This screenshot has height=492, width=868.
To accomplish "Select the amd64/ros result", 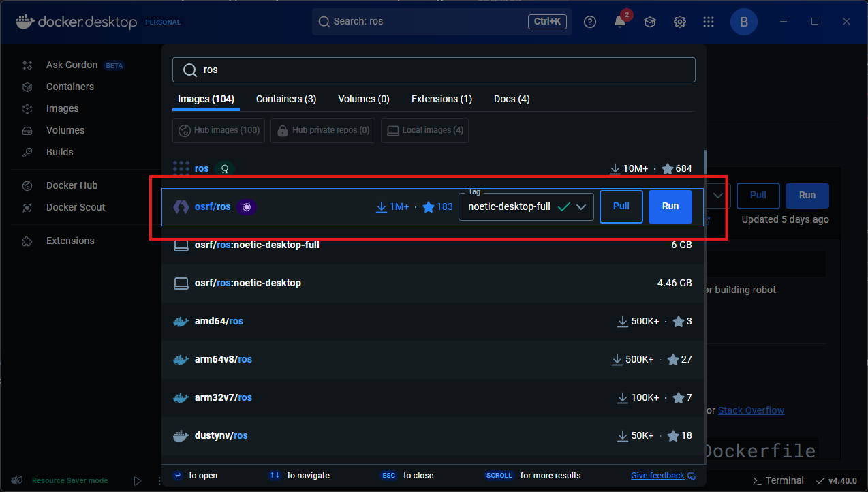I will tap(433, 322).
